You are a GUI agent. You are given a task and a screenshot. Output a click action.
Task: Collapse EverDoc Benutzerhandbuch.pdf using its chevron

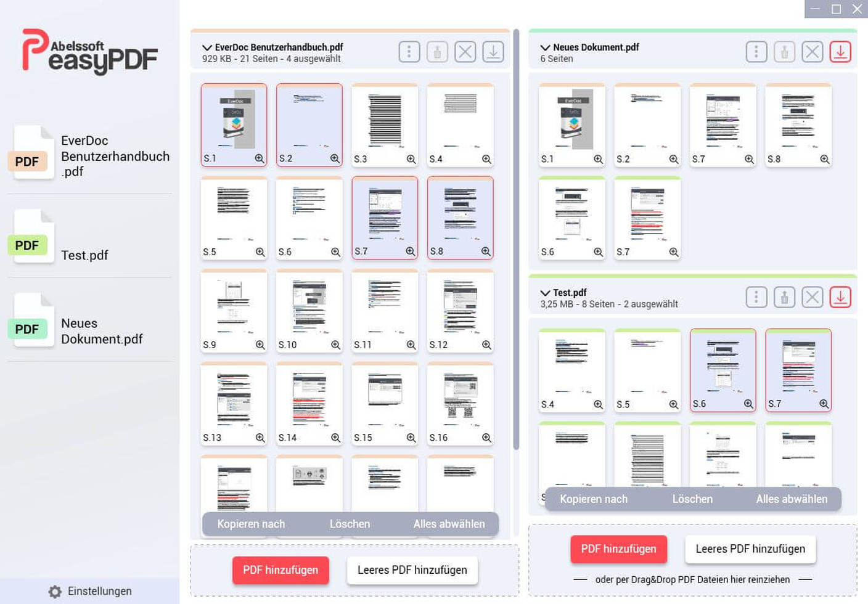coord(206,47)
